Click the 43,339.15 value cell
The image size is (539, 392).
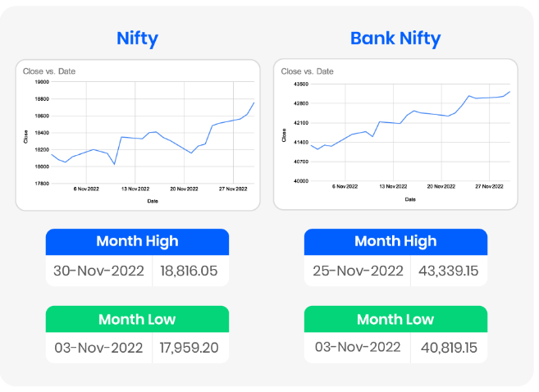[449, 271]
